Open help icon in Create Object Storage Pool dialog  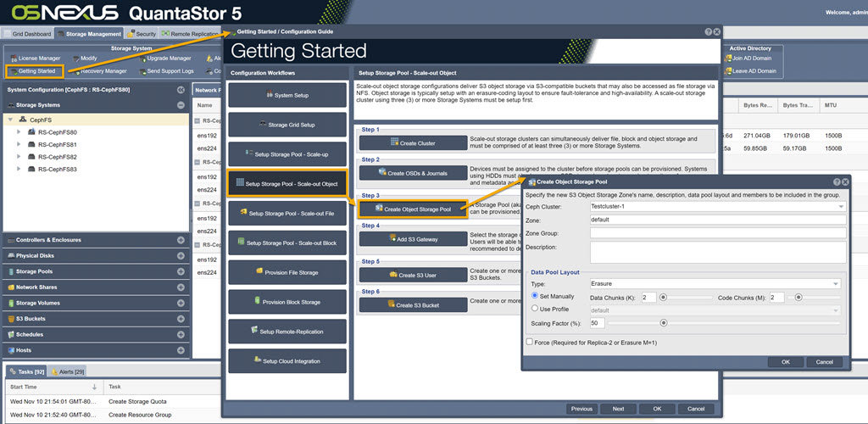(837, 181)
